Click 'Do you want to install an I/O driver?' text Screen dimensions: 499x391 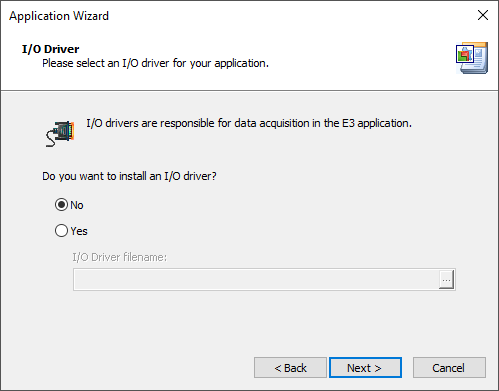click(129, 176)
